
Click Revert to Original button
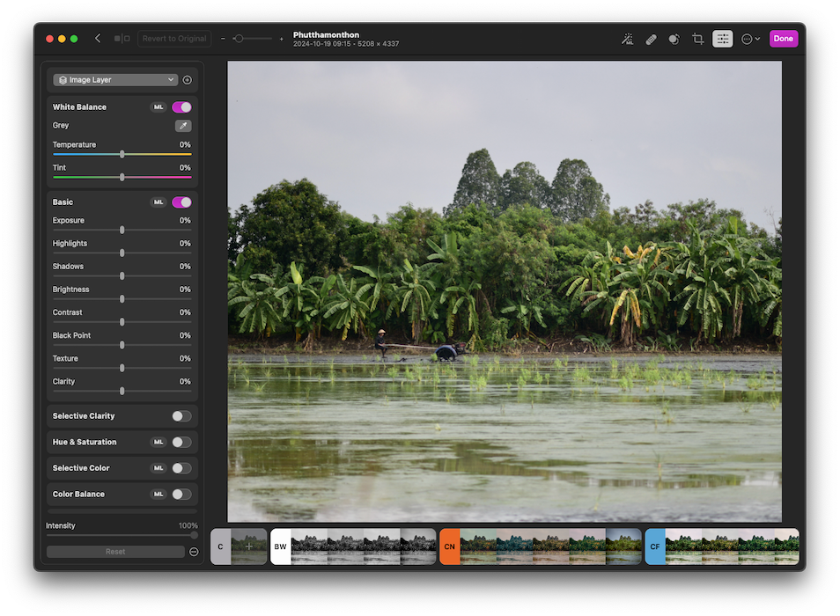click(x=174, y=39)
